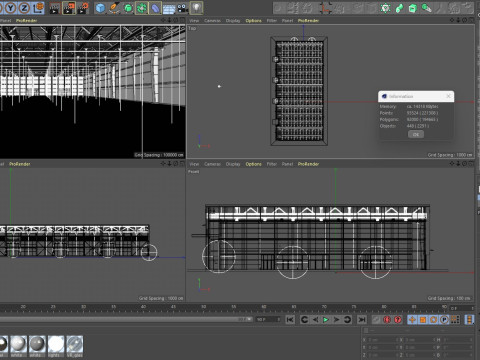Click the timeline ruler at frame 50
480x360 pixels.
[203, 307]
